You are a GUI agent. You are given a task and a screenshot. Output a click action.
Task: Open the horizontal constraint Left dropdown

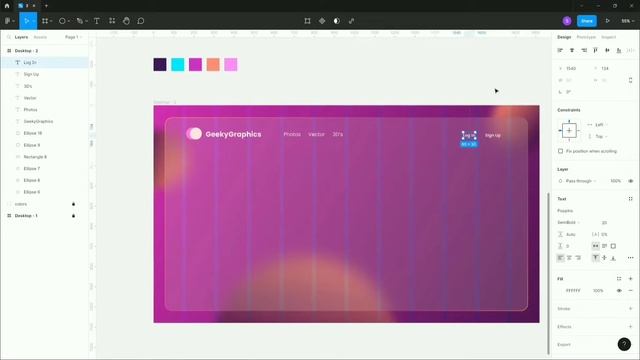click(598, 124)
